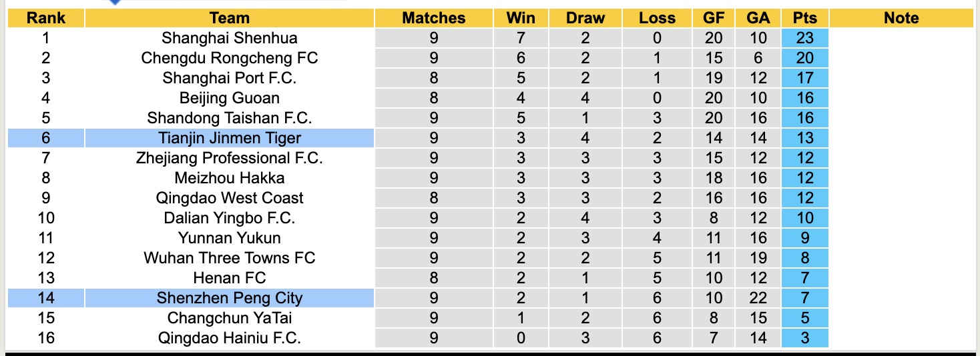The height and width of the screenshot is (356, 980).
Task: Click Qingdao Hainiu's 3 points cell
Action: 805,338
